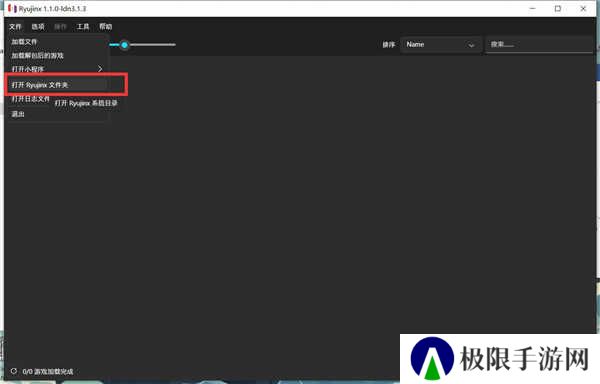
Task: Open the 选项 menu
Action: pos(38,26)
